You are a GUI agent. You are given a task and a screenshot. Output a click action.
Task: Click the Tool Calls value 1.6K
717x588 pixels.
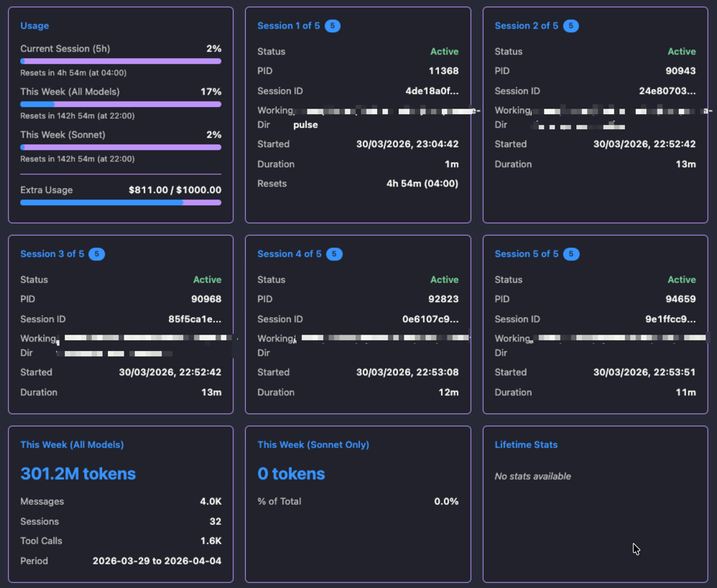[x=211, y=541]
